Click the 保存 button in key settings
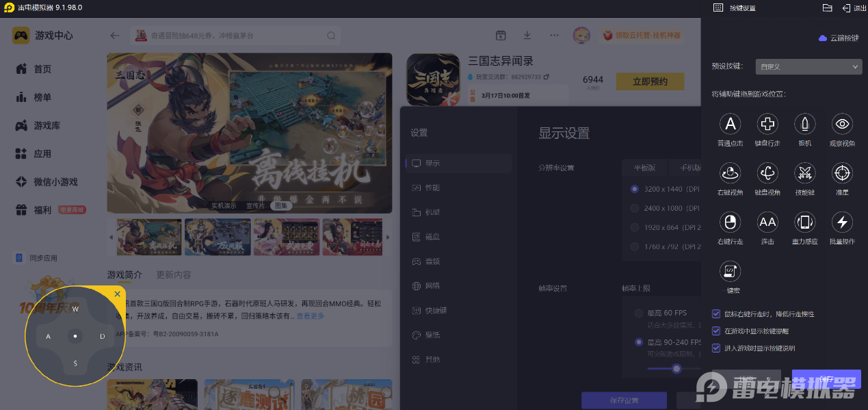This screenshot has height=410, width=868. 826,379
